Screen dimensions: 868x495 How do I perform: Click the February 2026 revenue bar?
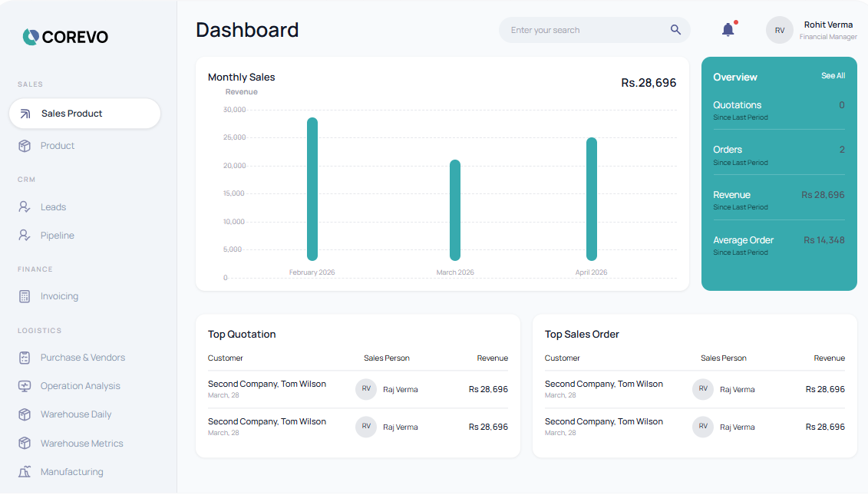pyautogui.click(x=312, y=190)
